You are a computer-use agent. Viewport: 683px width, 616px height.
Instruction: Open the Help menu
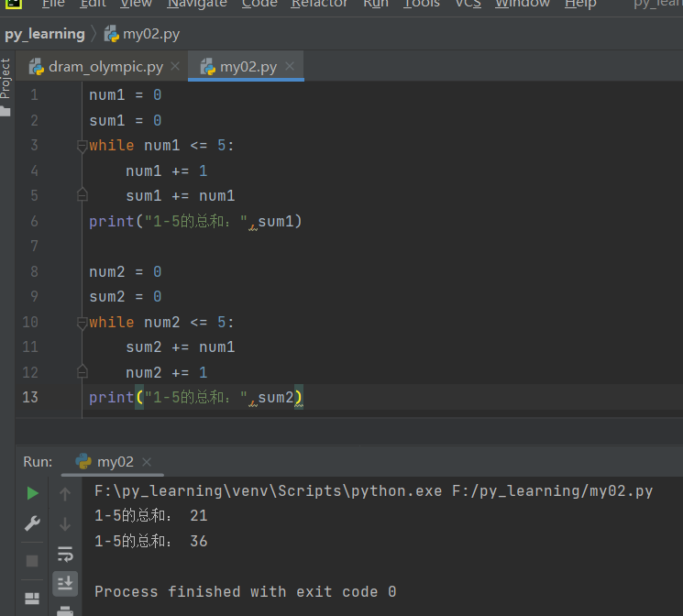pyautogui.click(x=580, y=4)
